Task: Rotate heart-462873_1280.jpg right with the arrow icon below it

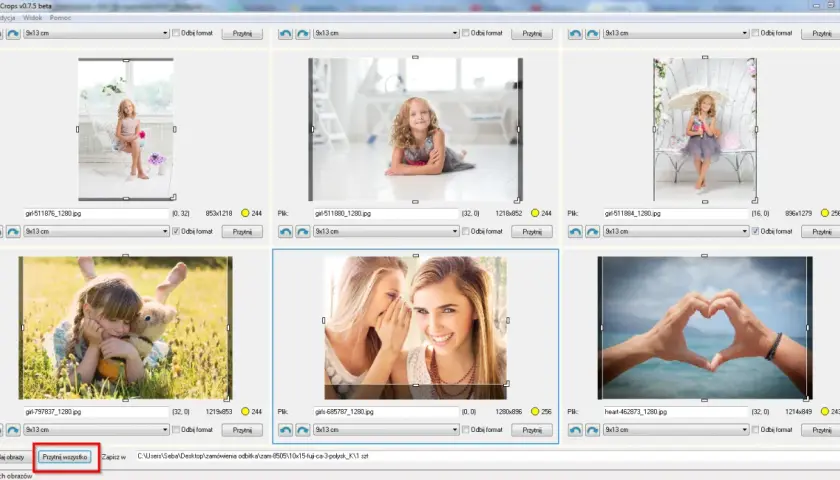Action: click(x=592, y=430)
